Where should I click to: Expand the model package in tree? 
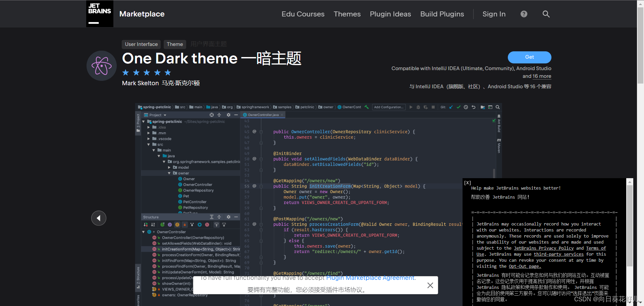coord(169,167)
